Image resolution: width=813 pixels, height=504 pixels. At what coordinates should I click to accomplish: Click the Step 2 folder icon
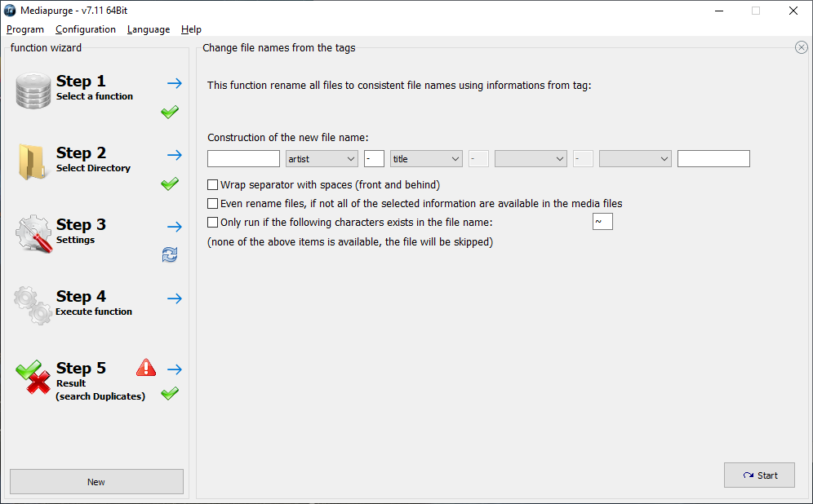click(x=32, y=161)
